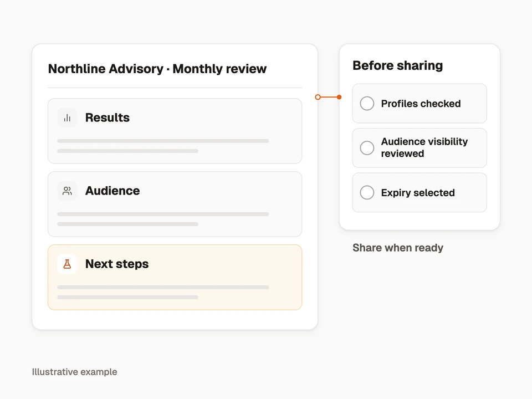The image size is (532, 399).
Task: Click the Audience visibility reviewed label
Action: pyautogui.click(x=424, y=147)
